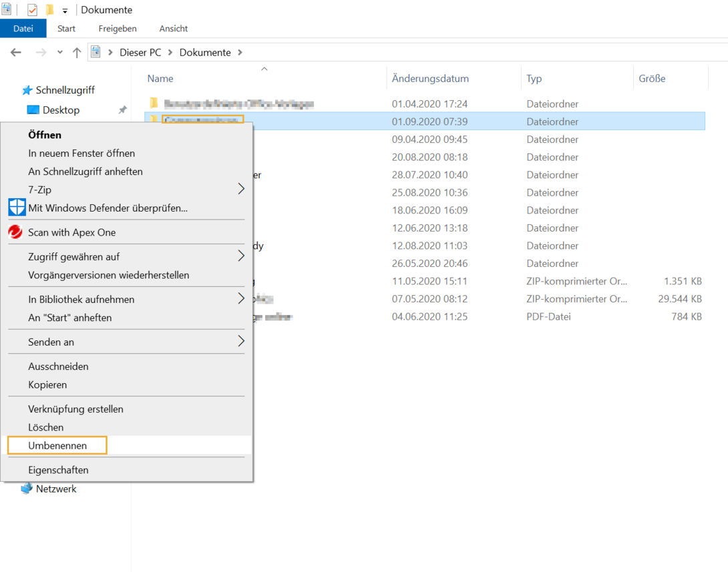728x572 pixels.
Task: Expand the Senden an submenu
Action: tap(240, 342)
